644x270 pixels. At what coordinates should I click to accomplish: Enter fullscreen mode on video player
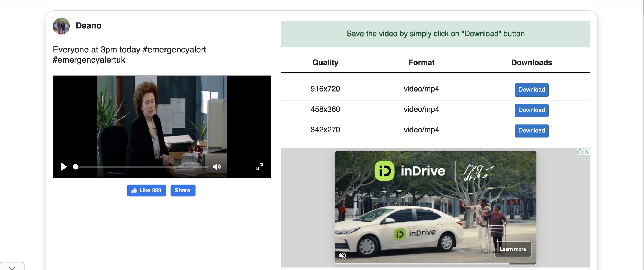click(x=259, y=167)
